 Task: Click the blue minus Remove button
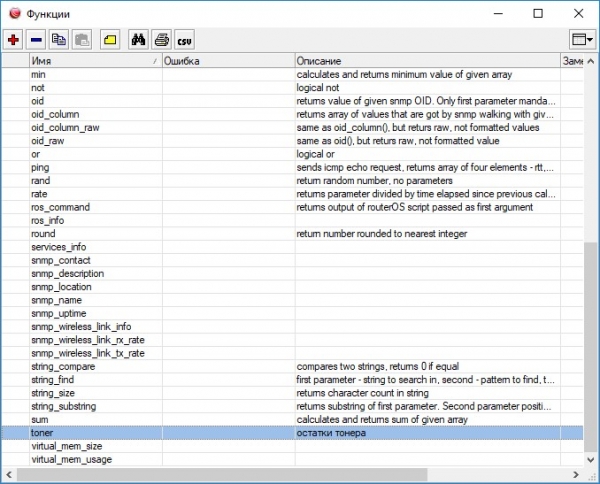36,40
